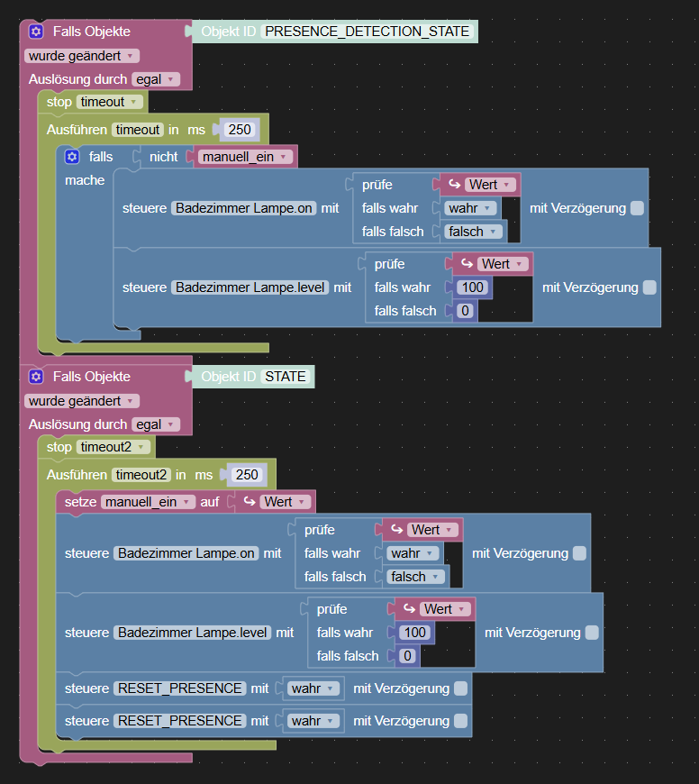Open the stop 'timeout' dropdown
The width and height of the screenshot is (699, 784).
[x=109, y=102]
